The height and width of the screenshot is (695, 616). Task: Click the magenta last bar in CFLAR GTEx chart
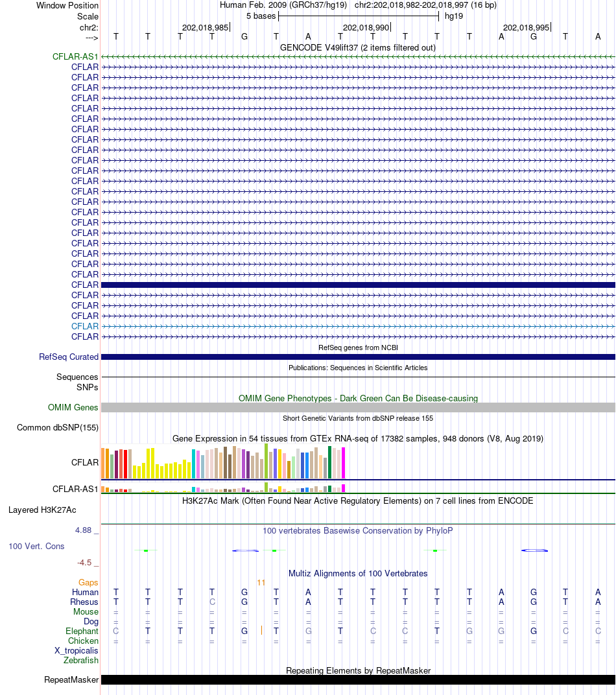(x=343, y=463)
